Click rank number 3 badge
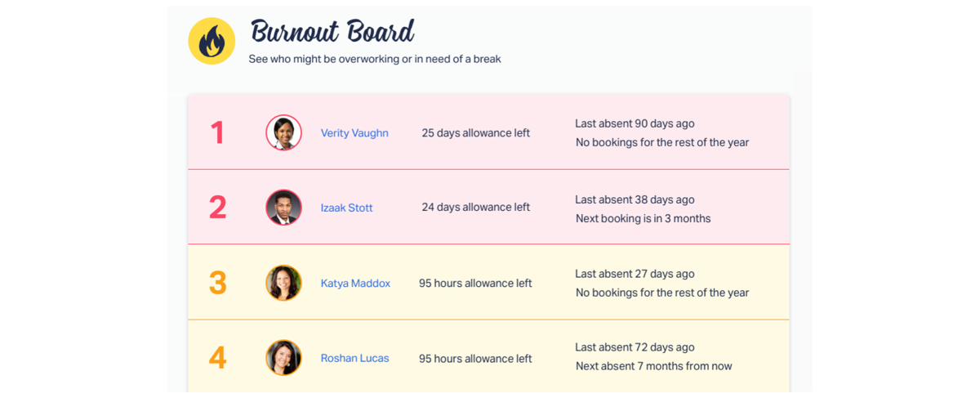 tap(217, 283)
